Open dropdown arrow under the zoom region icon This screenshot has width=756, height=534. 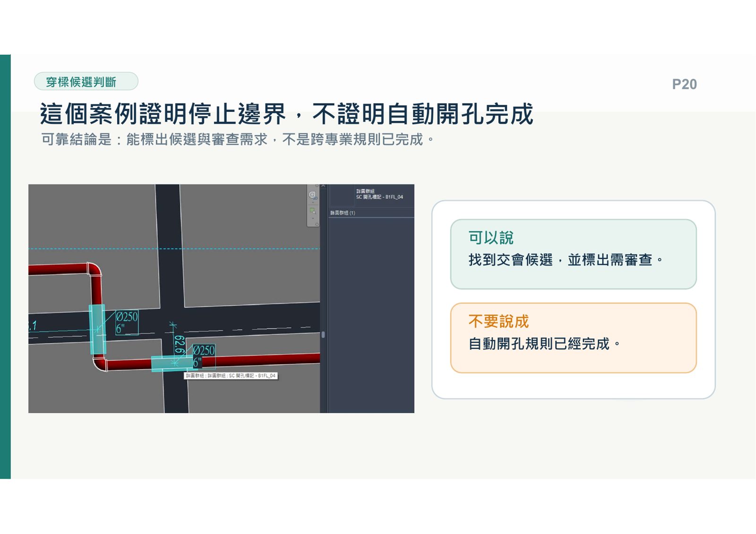312,219
